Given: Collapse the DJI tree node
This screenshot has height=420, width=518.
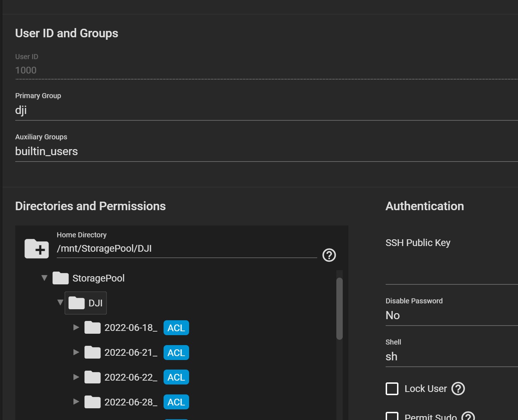Looking at the screenshot, I should (60, 302).
